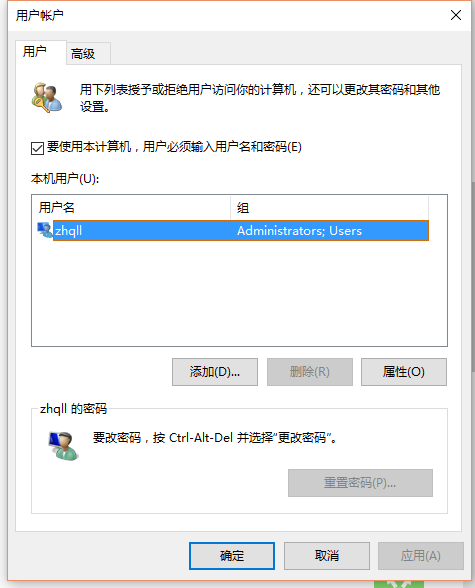
Task: Click the user accounts key icon
Action: point(46,98)
